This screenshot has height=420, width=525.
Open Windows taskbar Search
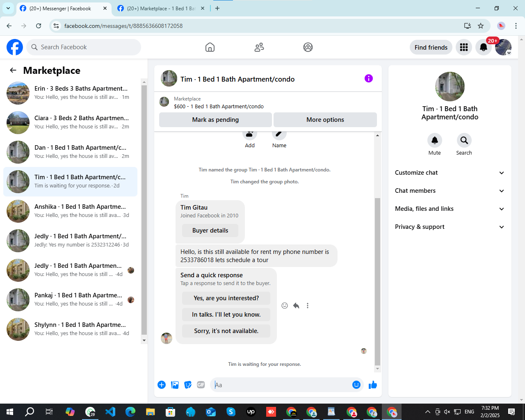[x=30, y=412]
